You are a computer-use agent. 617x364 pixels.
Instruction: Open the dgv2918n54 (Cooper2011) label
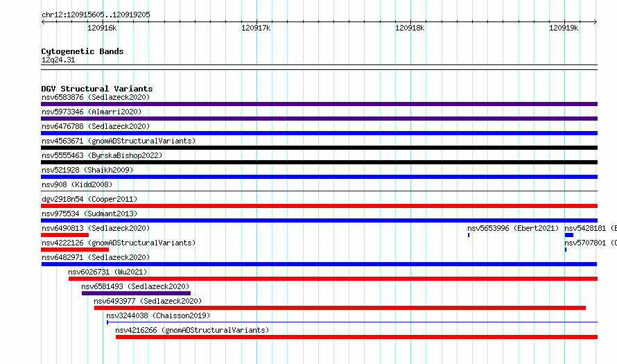pos(89,199)
